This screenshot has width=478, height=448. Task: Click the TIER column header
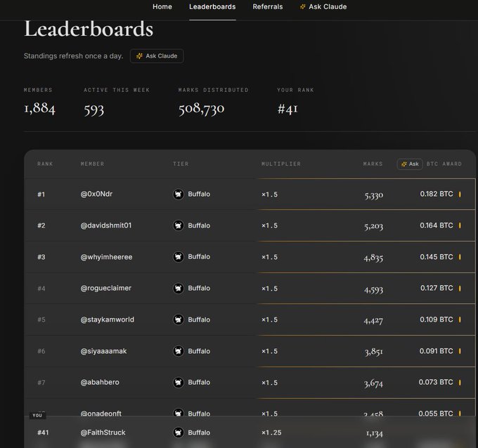181,164
